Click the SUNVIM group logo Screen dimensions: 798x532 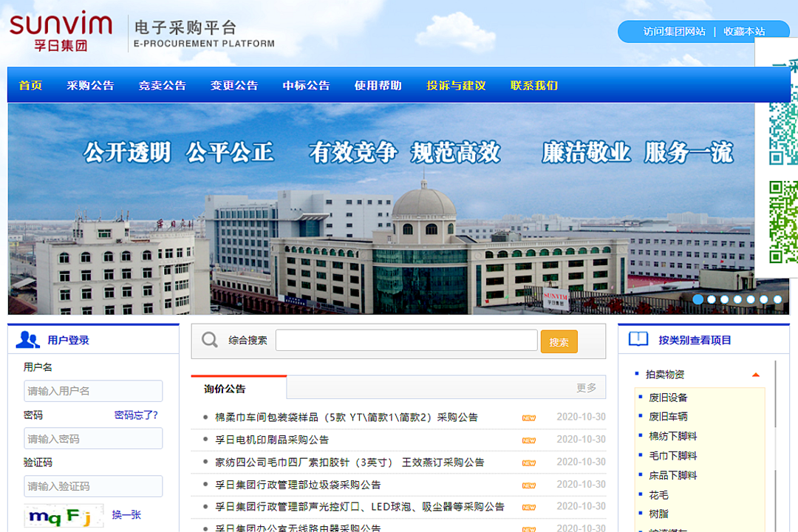(x=59, y=31)
